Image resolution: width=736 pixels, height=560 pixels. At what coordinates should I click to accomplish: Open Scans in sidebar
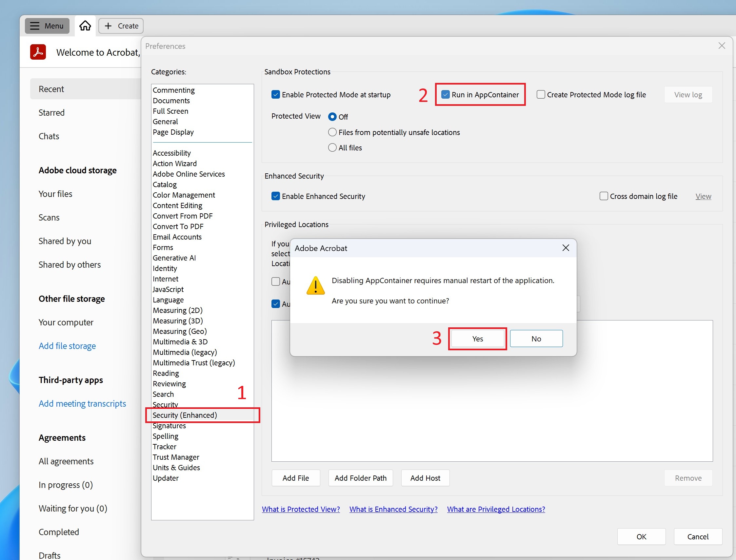[49, 218]
